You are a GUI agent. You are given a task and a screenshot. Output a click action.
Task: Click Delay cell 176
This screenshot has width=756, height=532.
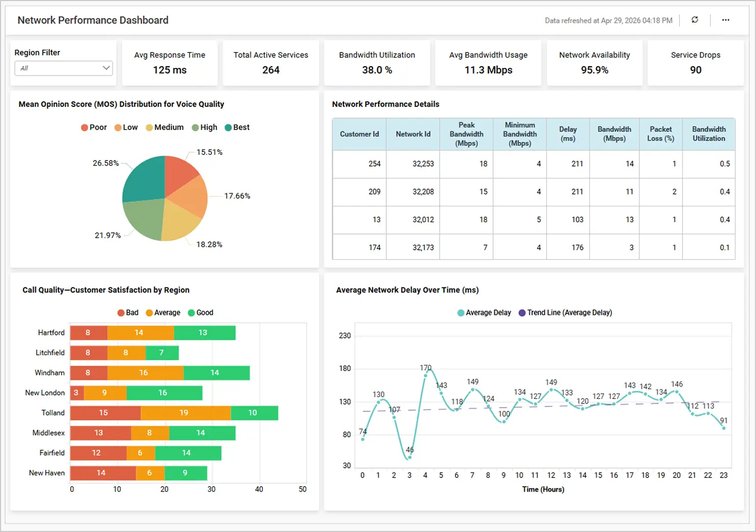click(x=568, y=248)
